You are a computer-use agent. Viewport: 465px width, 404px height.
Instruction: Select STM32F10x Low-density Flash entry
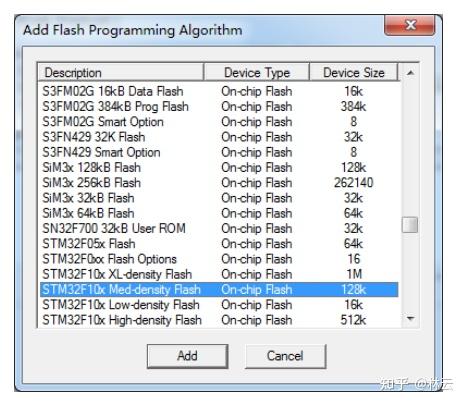pos(219,305)
